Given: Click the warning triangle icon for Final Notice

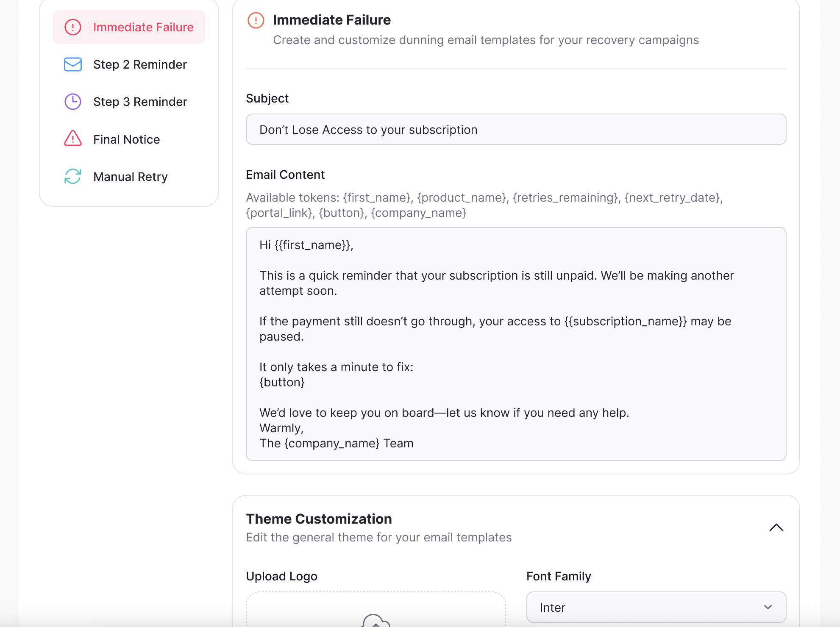Looking at the screenshot, I should tap(73, 139).
